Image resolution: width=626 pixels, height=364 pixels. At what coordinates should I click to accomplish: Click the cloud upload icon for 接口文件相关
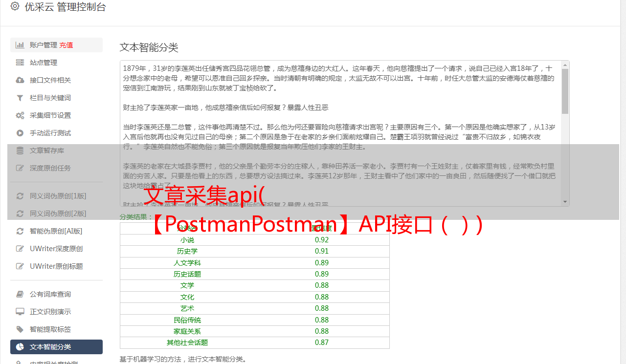click(x=20, y=80)
